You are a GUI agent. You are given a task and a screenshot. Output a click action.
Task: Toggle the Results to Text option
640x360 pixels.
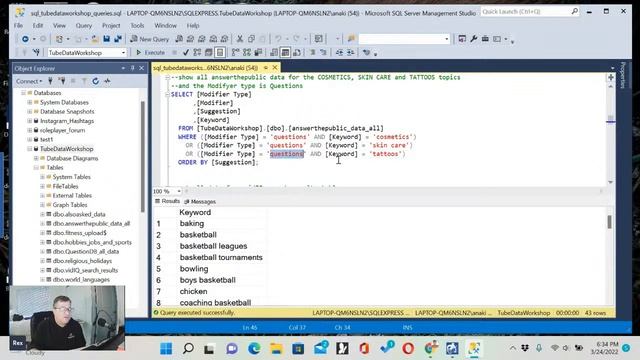coord(274,53)
